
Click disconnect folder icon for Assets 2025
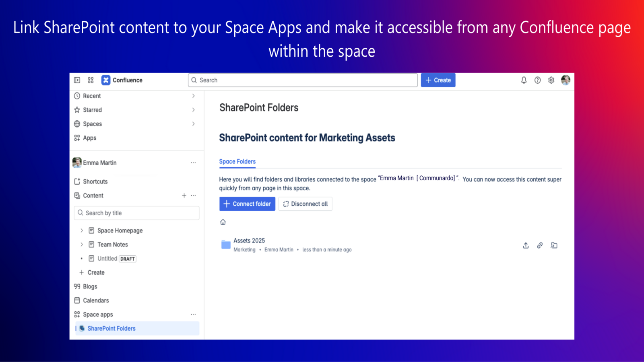pyautogui.click(x=554, y=245)
